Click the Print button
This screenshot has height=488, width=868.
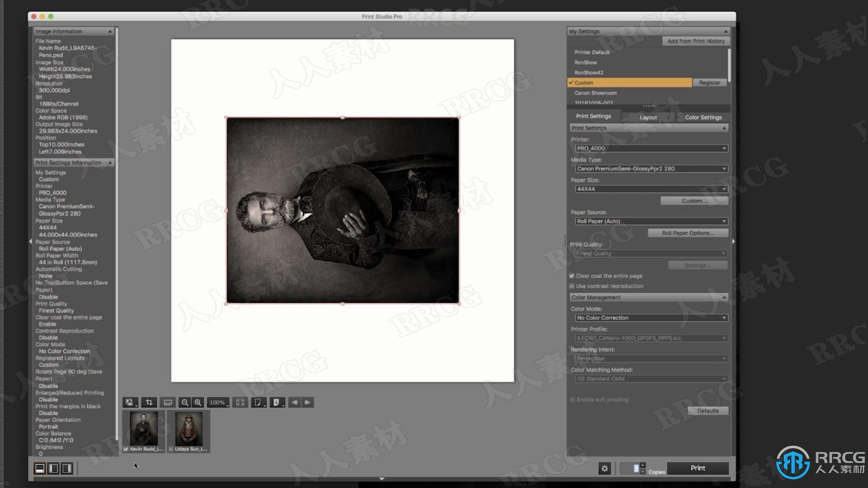698,468
